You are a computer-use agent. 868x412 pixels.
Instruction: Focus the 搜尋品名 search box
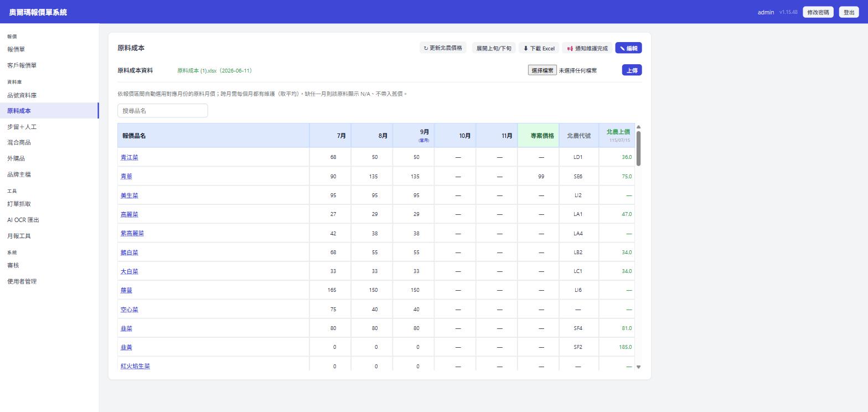(163, 111)
